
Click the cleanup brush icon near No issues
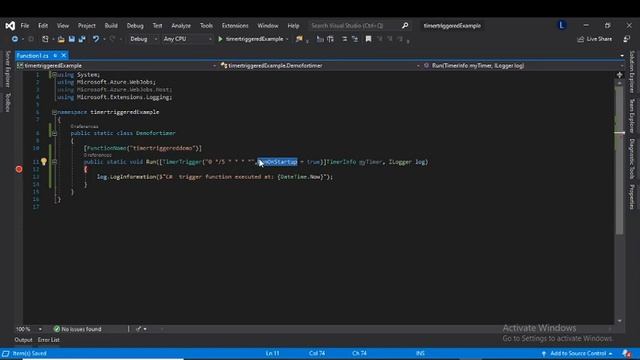pyautogui.click(x=138, y=329)
